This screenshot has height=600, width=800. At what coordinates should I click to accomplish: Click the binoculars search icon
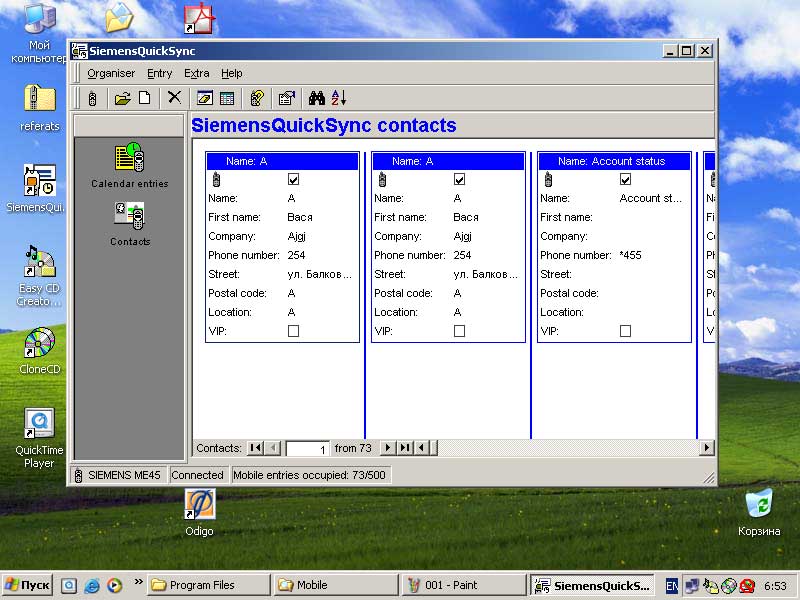(317, 98)
